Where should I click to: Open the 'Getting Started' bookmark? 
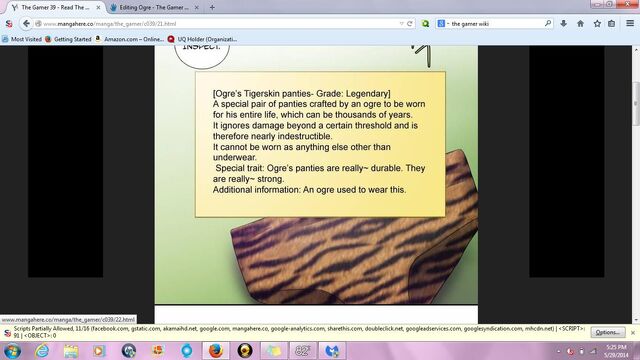click(68, 39)
